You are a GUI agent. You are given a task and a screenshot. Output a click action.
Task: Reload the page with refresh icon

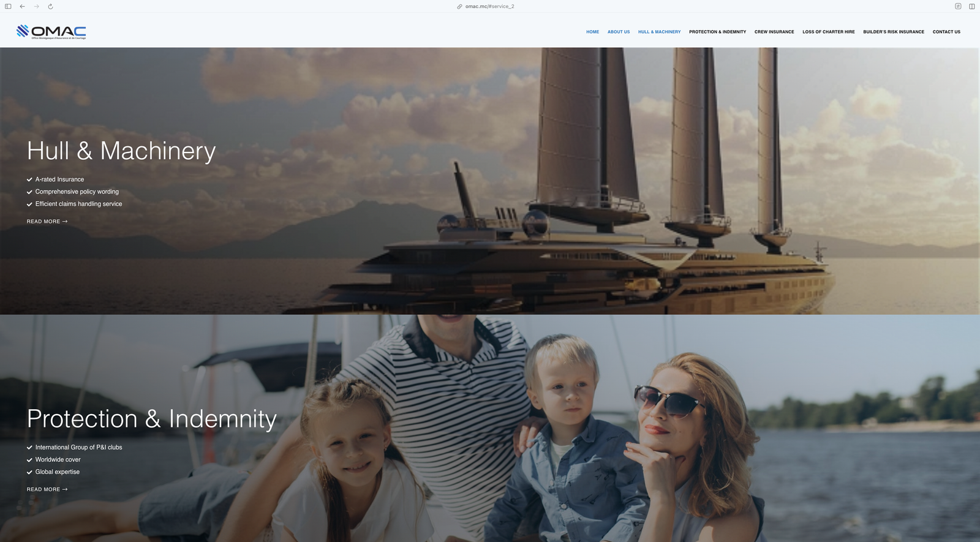pos(50,6)
